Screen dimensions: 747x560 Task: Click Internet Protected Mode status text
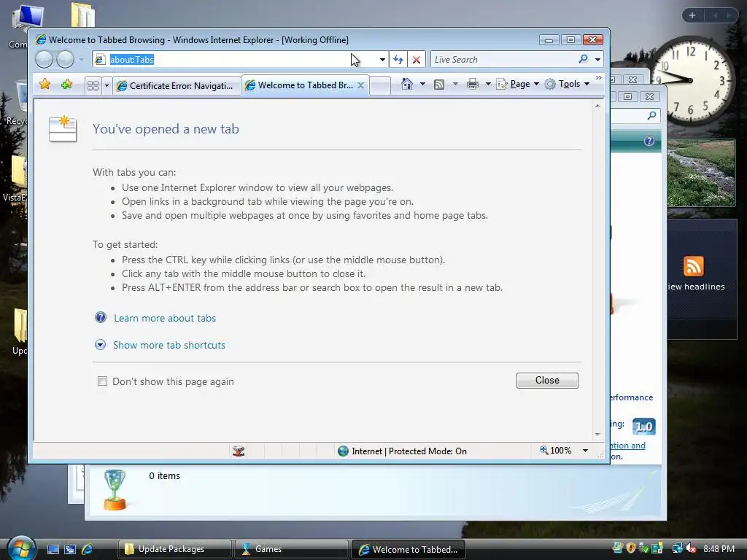coord(409,451)
